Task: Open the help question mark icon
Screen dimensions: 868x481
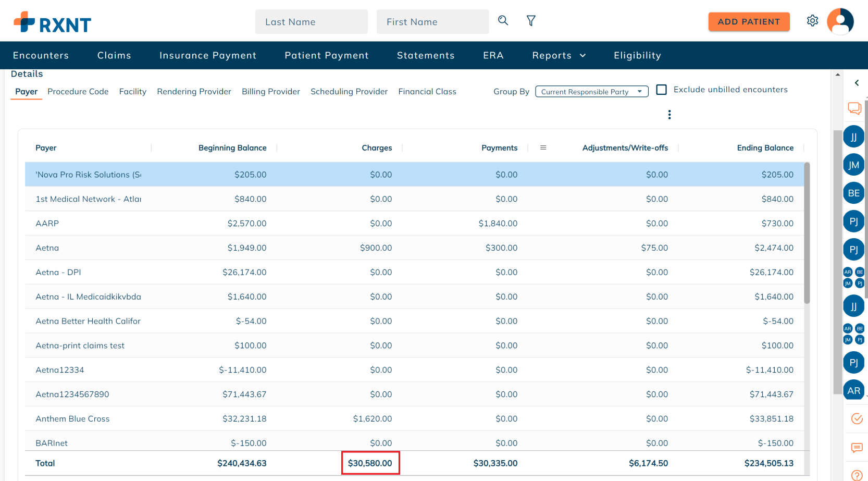Action: tap(857, 475)
